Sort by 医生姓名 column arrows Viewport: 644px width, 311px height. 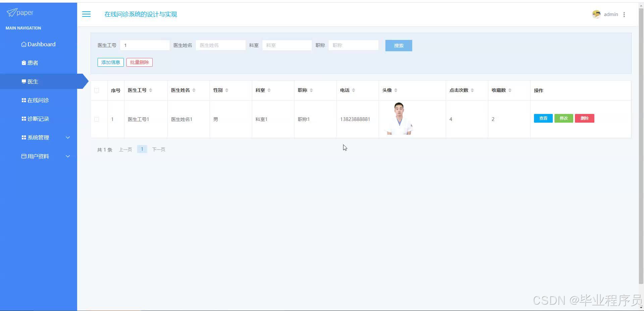coord(194,90)
